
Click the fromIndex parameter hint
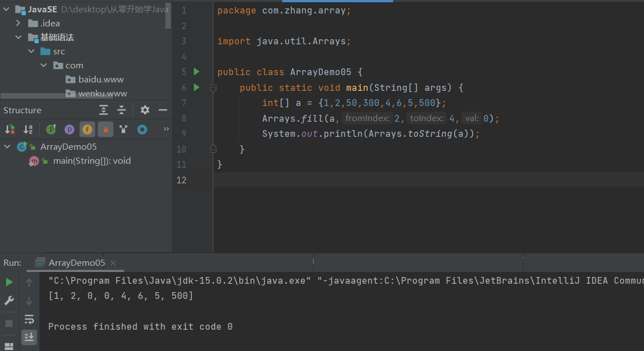click(x=367, y=118)
